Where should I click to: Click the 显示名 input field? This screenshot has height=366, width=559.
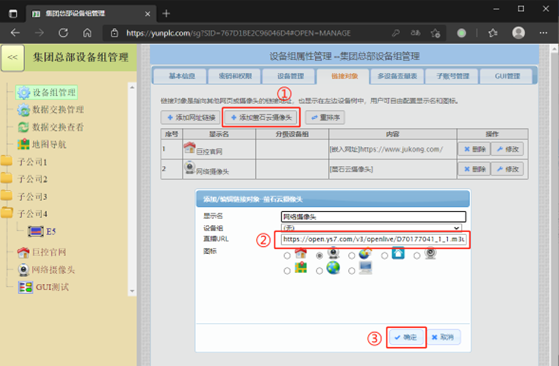pos(373,216)
